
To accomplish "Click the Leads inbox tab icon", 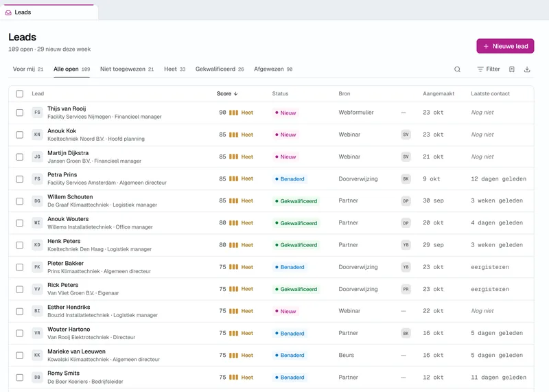I will coord(8,12).
